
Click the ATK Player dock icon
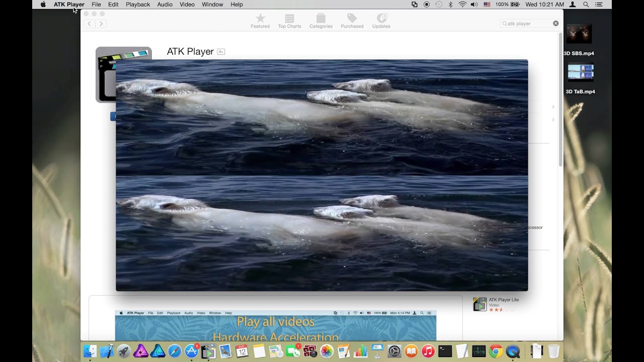(x=208, y=351)
